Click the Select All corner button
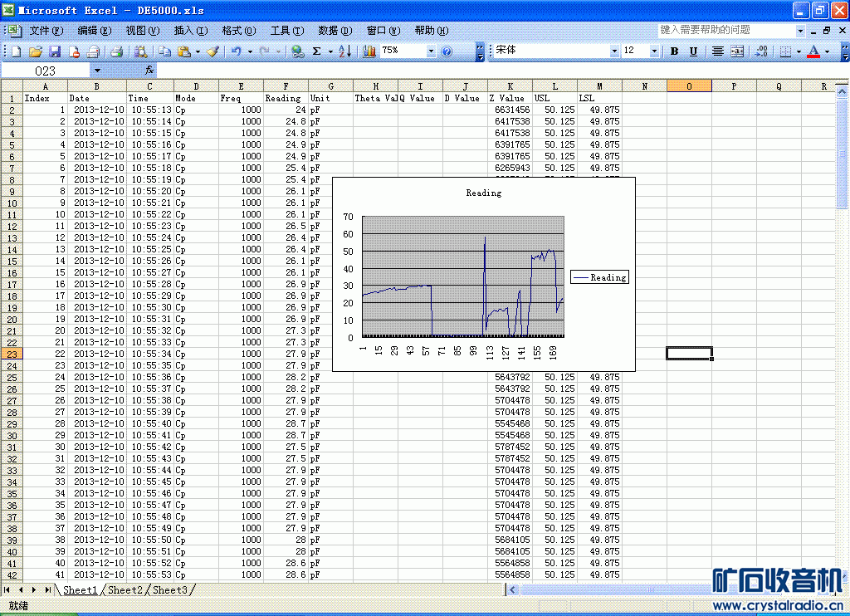 pyautogui.click(x=12, y=86)
